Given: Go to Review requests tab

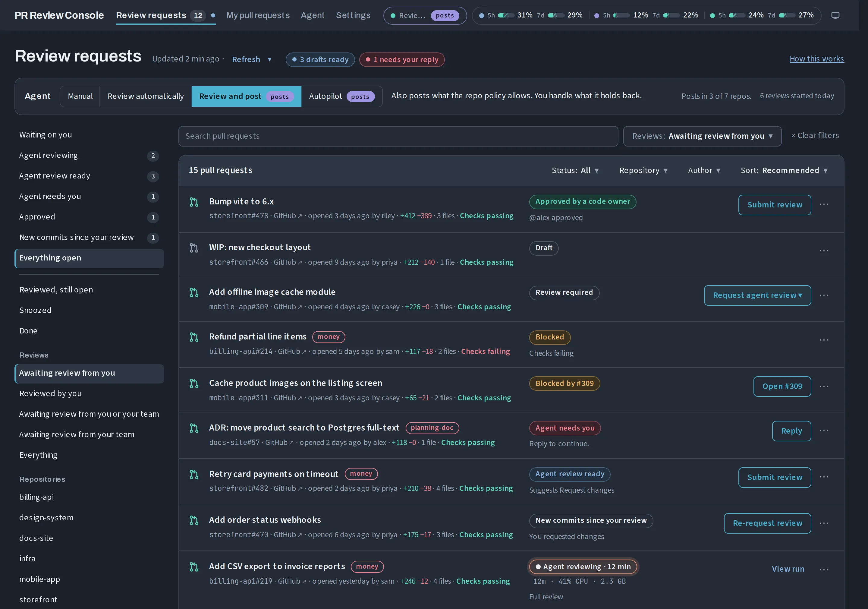Looking at the screenshot, I should coord(165,15).
